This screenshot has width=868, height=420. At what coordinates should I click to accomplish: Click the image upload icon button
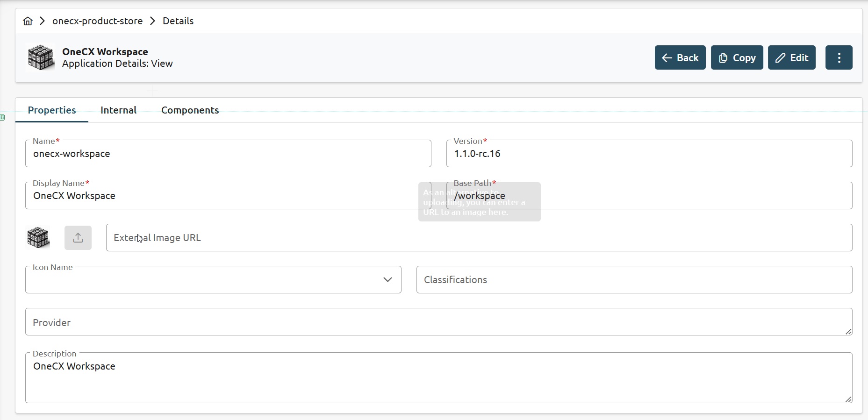(x=78, y=238)
